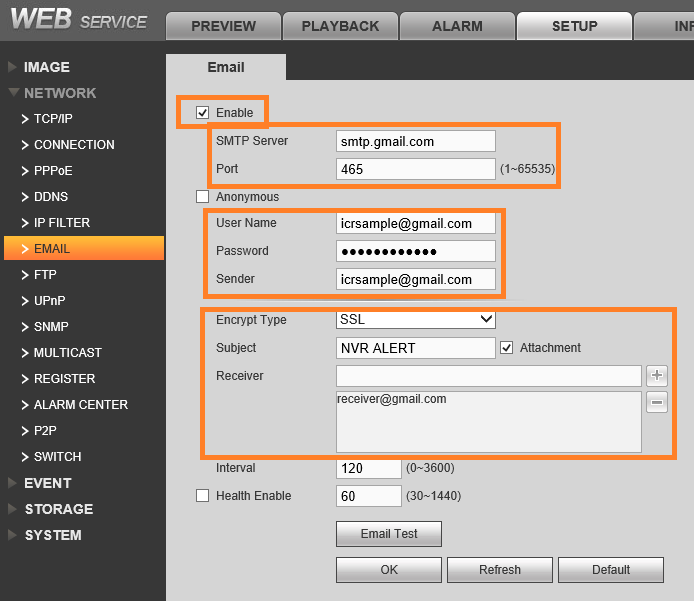Confirm settings with OK button
The image size is (694, 601).
click(x=389, y=570)
